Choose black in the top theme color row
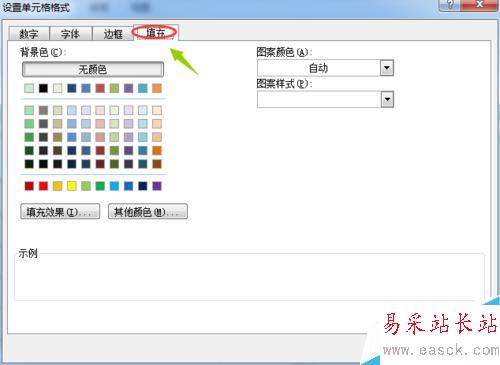This screenshot has height=365, width=500. click(x=43, y=88)
